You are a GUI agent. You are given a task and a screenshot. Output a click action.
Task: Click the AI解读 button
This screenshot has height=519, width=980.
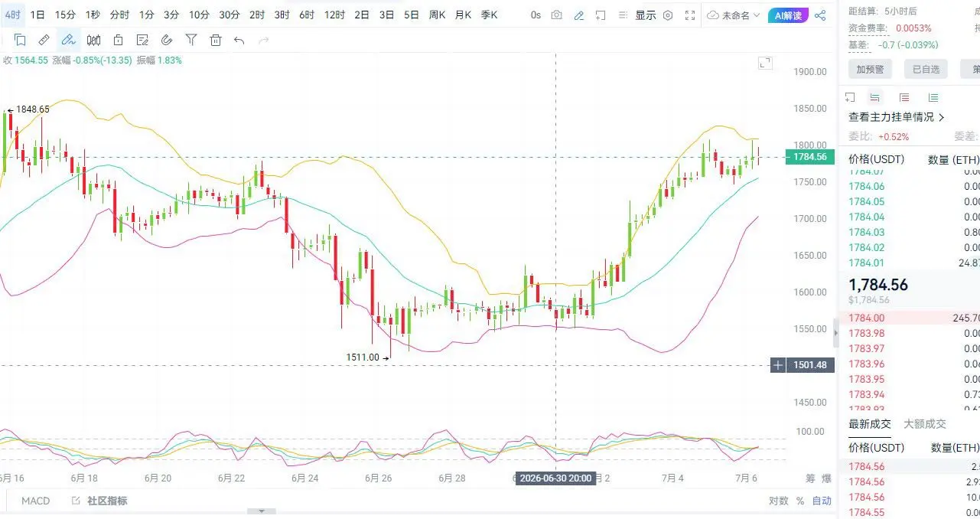788,15
